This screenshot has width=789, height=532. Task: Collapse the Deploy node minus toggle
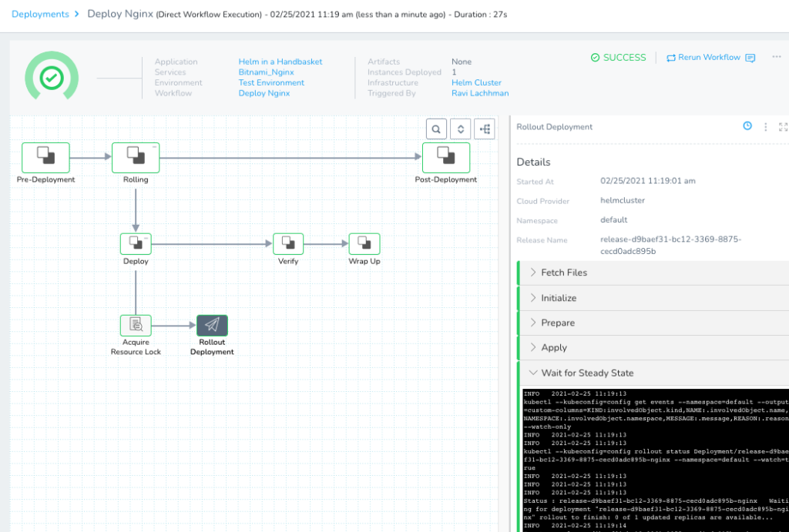tap(146, 237)
